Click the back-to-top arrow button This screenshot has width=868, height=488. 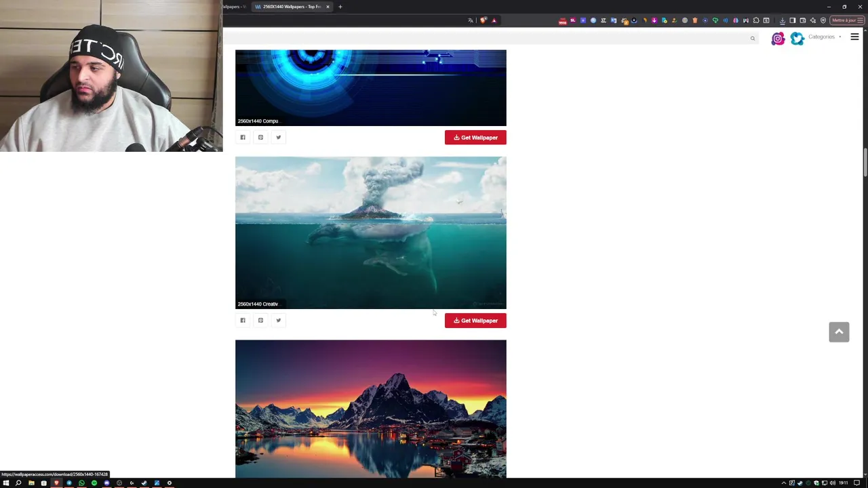coord(839,331)
